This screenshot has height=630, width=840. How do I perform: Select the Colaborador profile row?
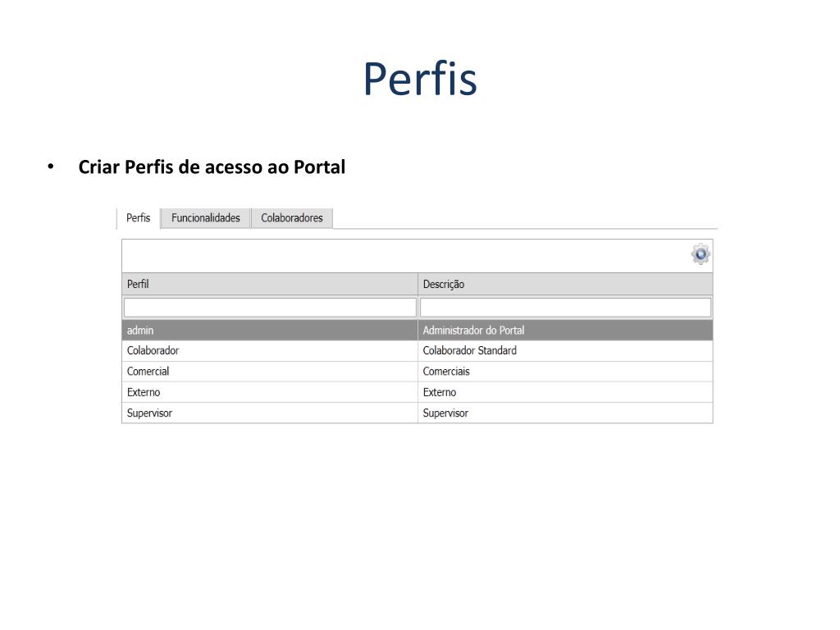418,351
